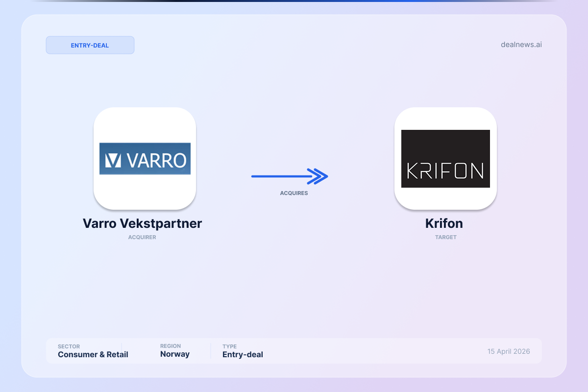Click the Krifon logo tile
This screenshot has width=588, height=392.
click(445, 158)
